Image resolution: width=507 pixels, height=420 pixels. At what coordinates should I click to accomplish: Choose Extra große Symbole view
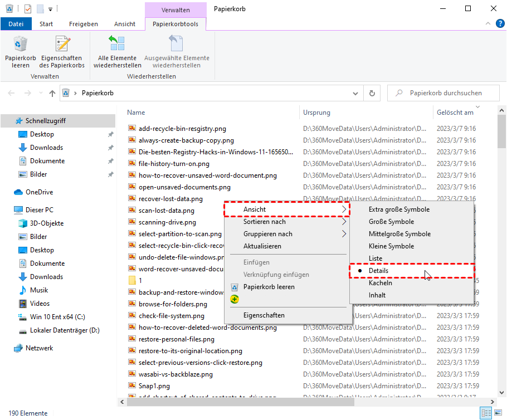(x=412, y=209)
